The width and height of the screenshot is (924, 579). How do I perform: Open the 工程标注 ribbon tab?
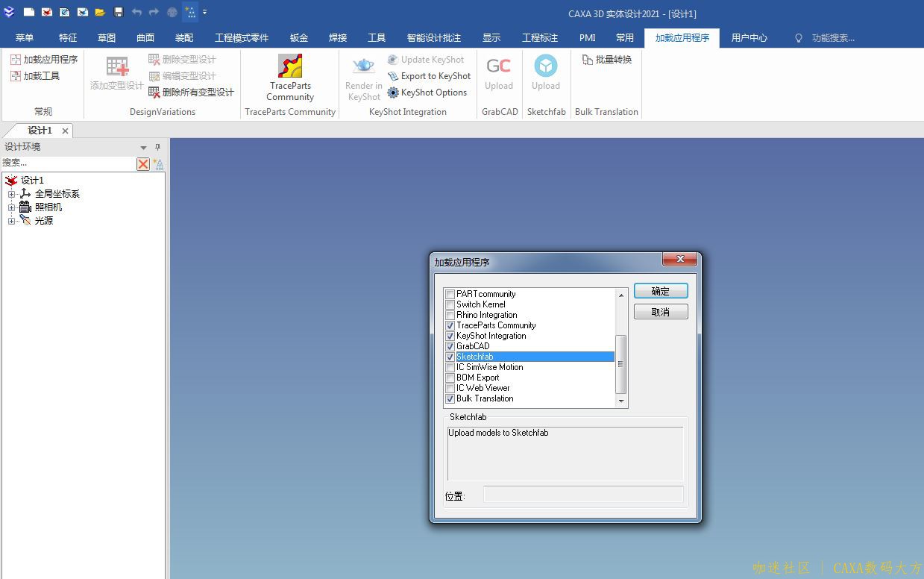point(539,38)
